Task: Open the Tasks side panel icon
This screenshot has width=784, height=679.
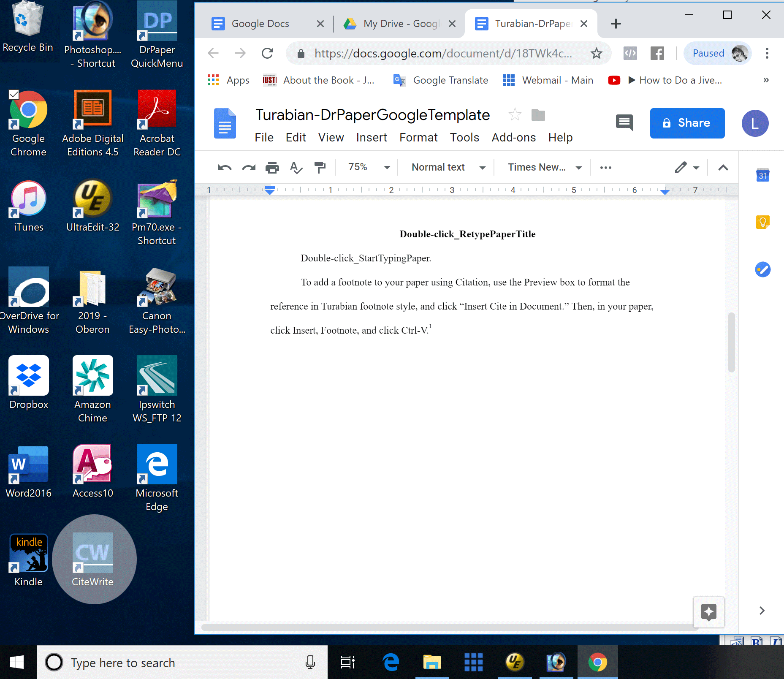Action: point(762,269)
